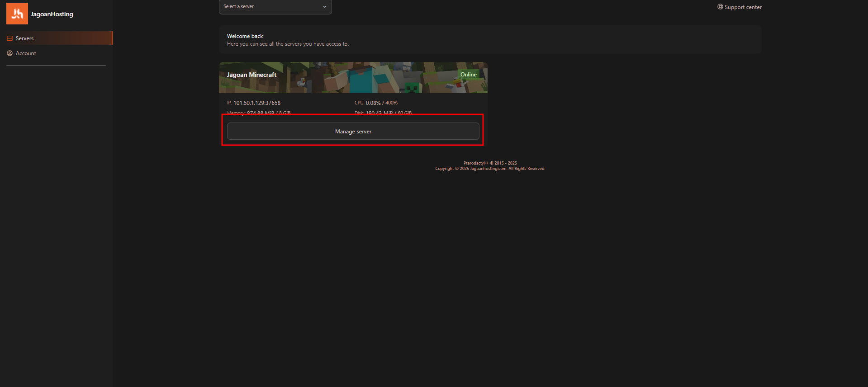Image resolution: width=868 pixels, height=387 pixels.
Task: Click the JagoanHosting brand name
Action: click(x=52, y=14)
